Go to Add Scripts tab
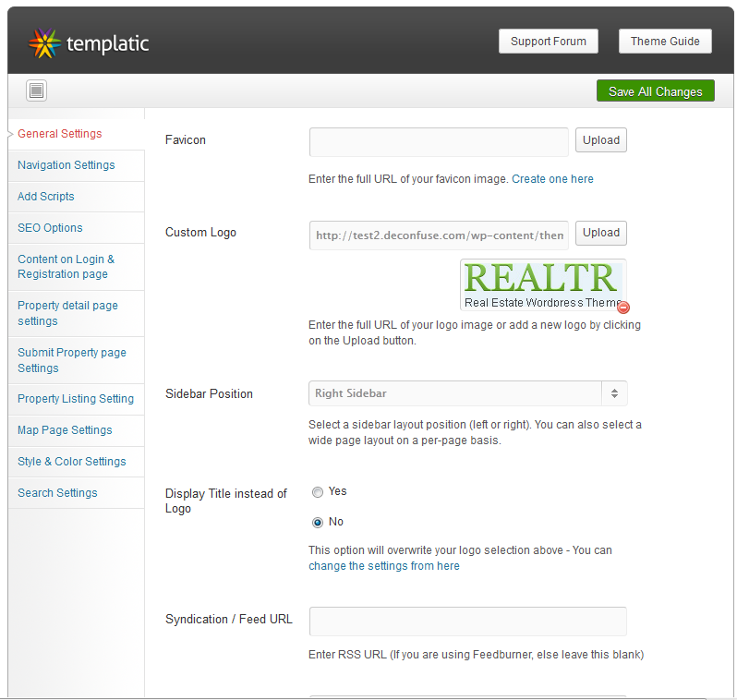The width and height of the screenshot is (737, 700). pyautogui.click(x=76, y=197)
